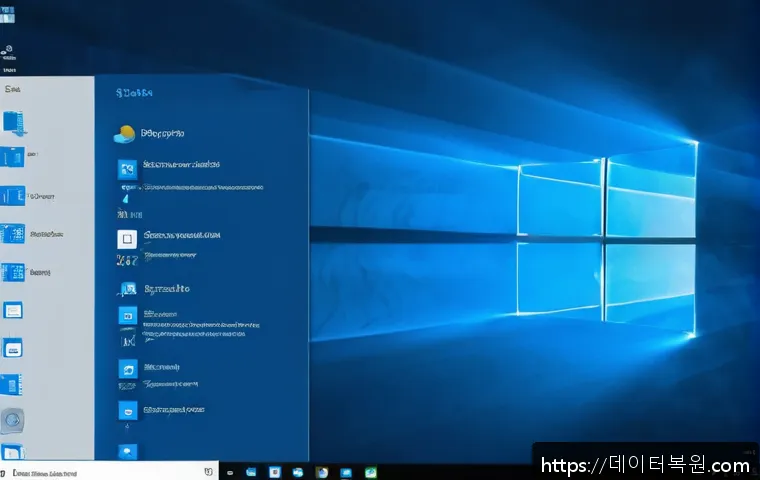This screenshot has height=480, width=760.
Task: Click the Chrome-style round icon on taskbar
Action: click(x=321, y=471)
